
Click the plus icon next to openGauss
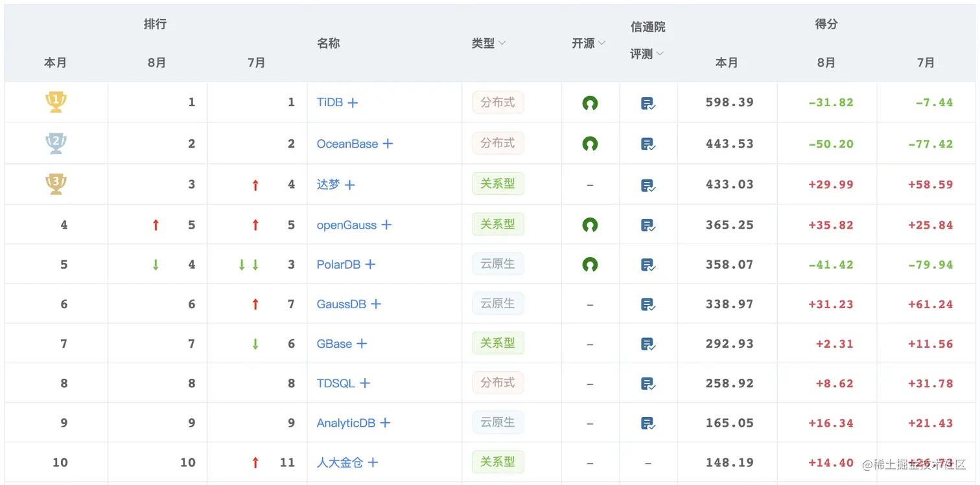pyautogui.click(x=386, y=225)
